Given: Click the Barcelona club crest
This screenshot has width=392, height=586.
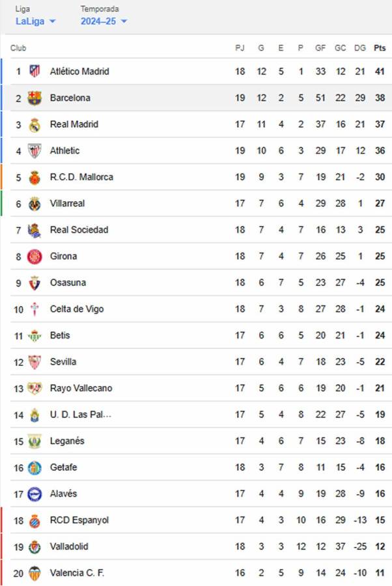Looking at the screenshot, I should click(x=36, y=98).
